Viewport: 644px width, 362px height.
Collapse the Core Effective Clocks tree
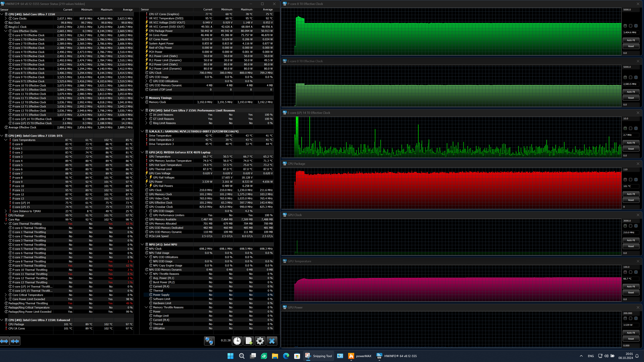click(x=6, y=31)
